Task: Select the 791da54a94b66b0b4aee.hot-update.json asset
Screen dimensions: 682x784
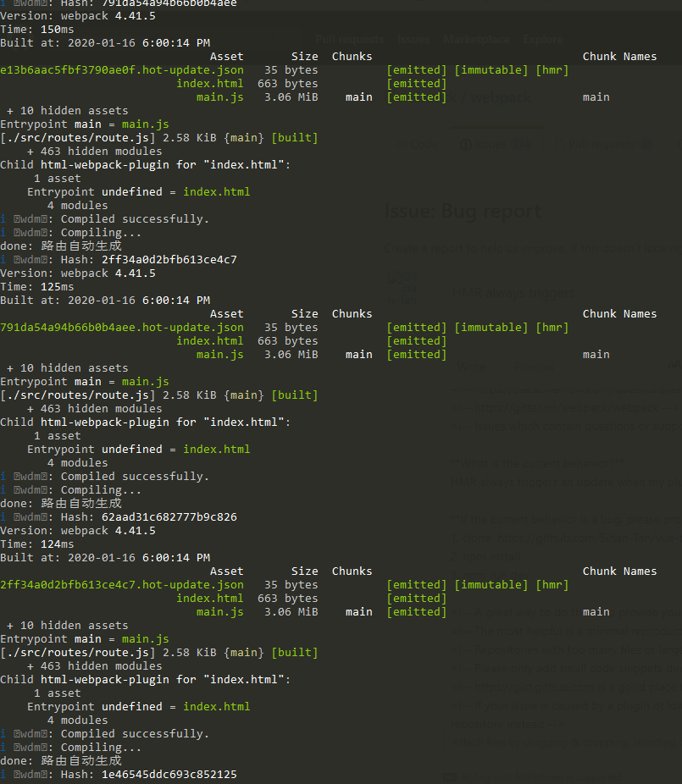Action: (122, 328)
